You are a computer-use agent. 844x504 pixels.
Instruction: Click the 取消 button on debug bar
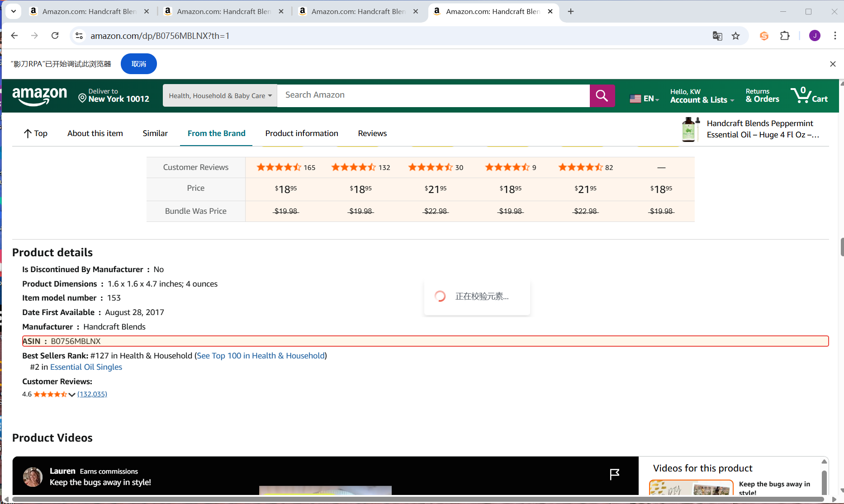[139, 64]
